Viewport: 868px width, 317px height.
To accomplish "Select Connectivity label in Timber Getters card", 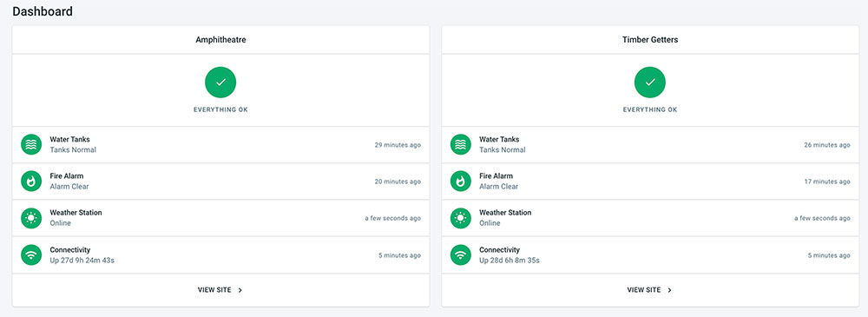I will click(499, 250).
